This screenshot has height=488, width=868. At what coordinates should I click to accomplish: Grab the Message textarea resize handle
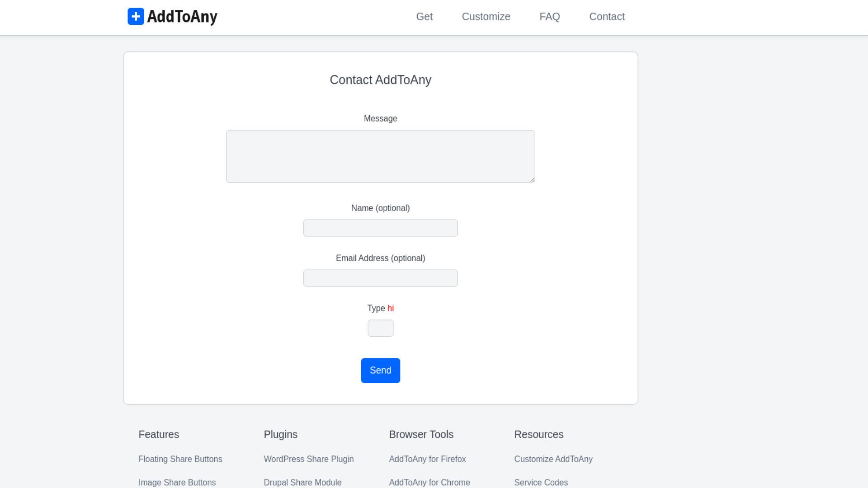[x=532, y=179]
